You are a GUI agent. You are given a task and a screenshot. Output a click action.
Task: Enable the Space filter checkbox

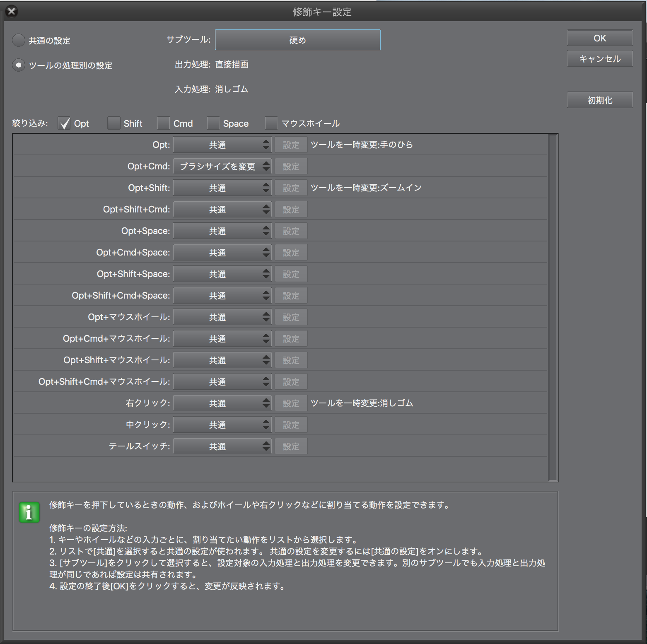(x=213, y=123)
